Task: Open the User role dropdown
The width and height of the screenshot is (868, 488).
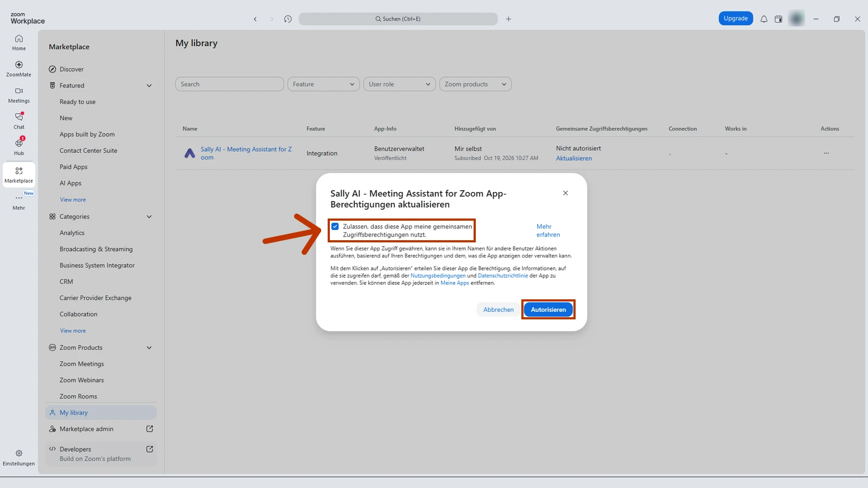Action: (x=399, y=84)
